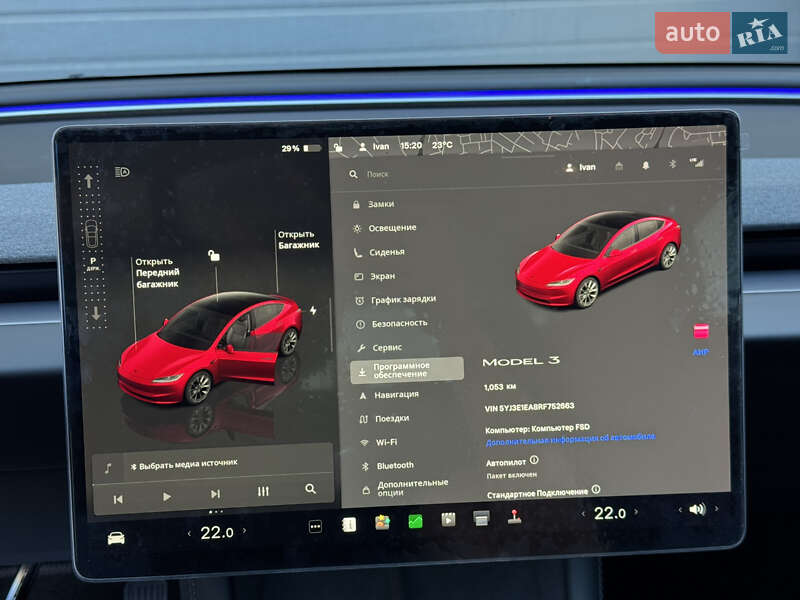Tap the music note icon in the media player
This screenshot has height=600, width=800.
[108, 468]
